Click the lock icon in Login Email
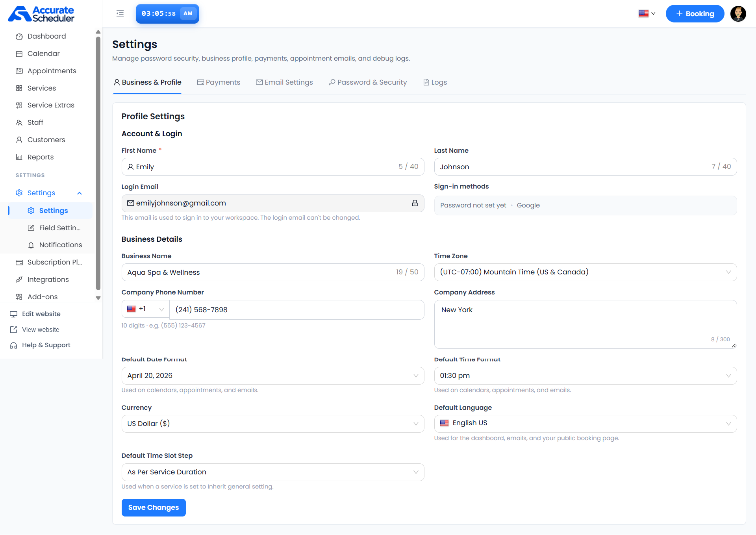Screen dimensions: 756x535 click(x=415, y=203)
